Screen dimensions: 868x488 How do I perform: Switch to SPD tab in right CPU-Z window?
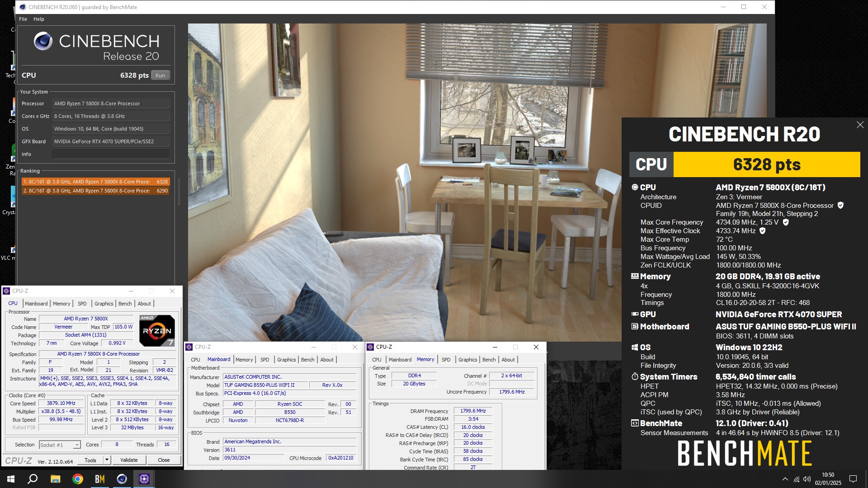[x=446, y=360]
